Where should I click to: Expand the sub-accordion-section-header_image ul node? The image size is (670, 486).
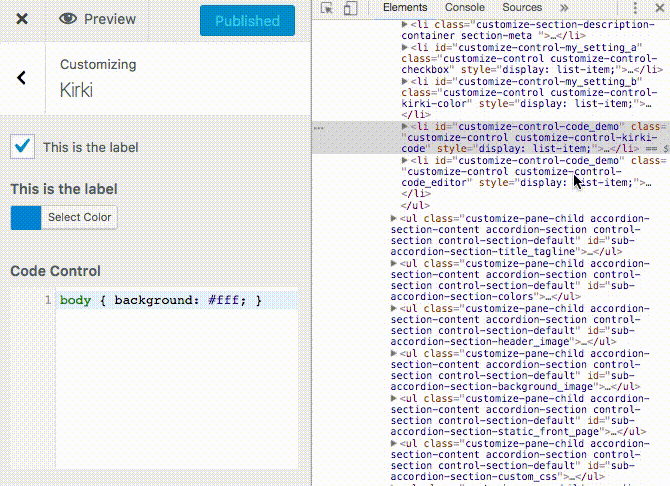click(x=394, y=308)
